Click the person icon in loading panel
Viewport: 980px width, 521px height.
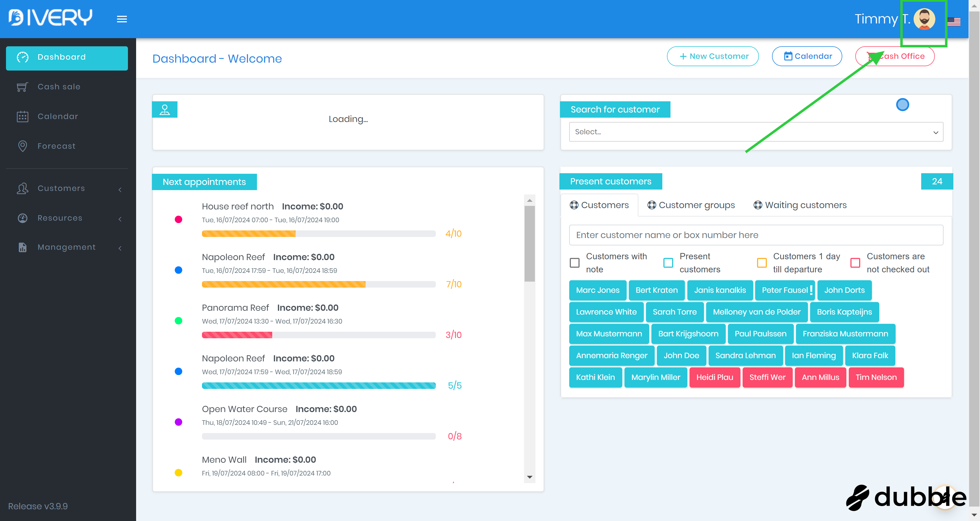tap(165, 109)
